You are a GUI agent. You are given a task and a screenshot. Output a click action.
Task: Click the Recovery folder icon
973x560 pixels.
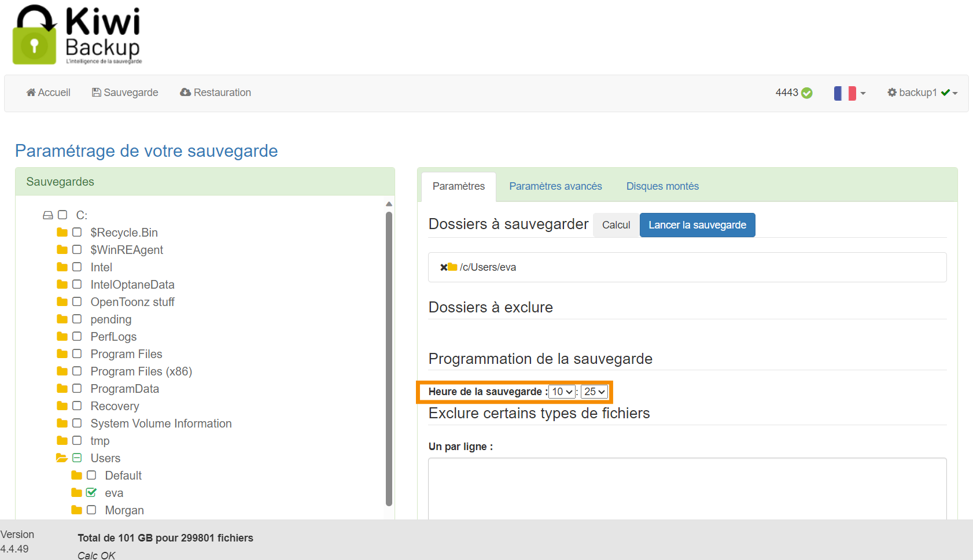[x=62, y=406]
